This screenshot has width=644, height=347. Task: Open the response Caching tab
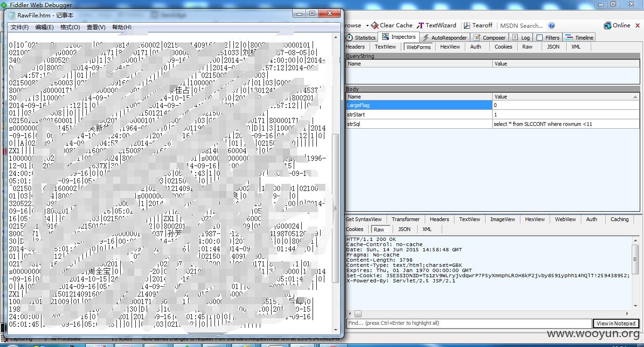pos(619,219)
